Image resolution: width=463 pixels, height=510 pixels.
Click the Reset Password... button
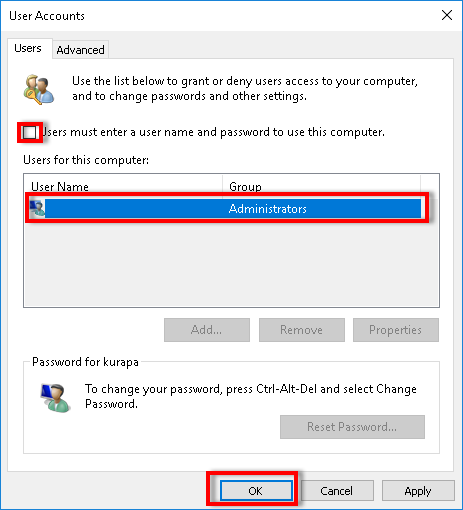click(352, 427)
